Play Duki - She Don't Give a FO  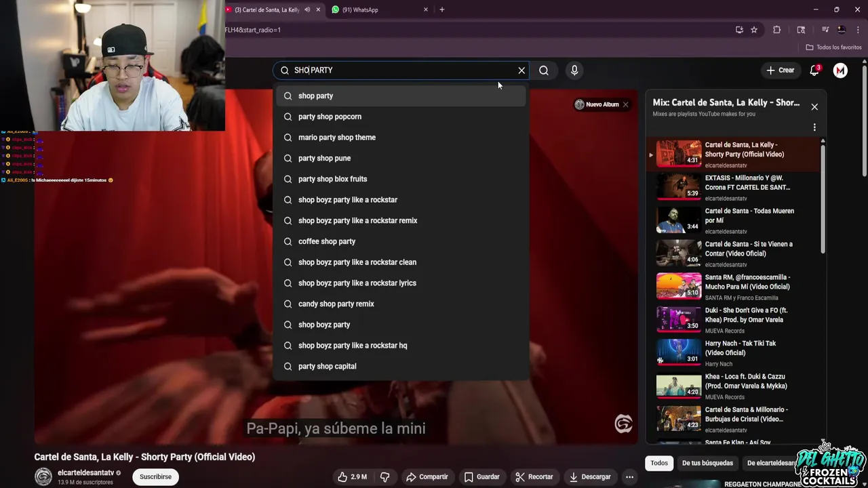point(732,319)
